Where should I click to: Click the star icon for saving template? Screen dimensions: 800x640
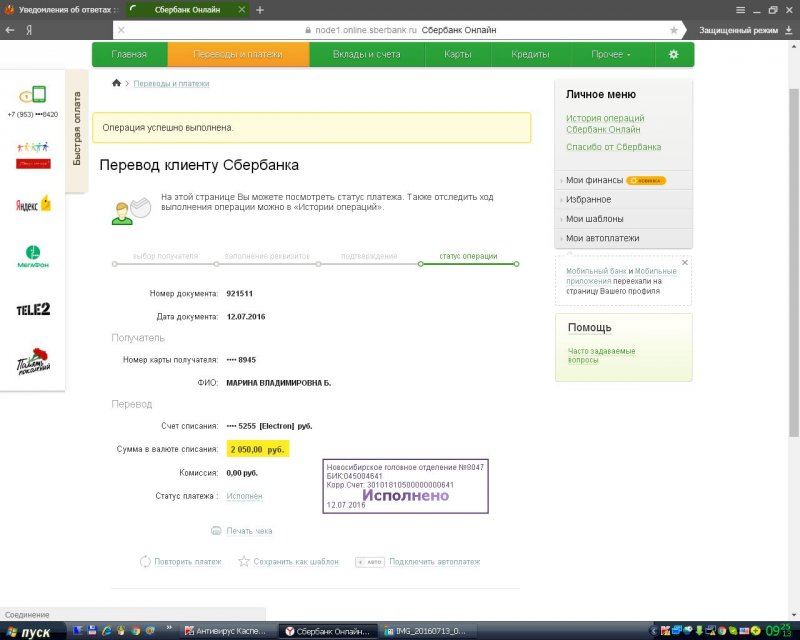[244, 561]
